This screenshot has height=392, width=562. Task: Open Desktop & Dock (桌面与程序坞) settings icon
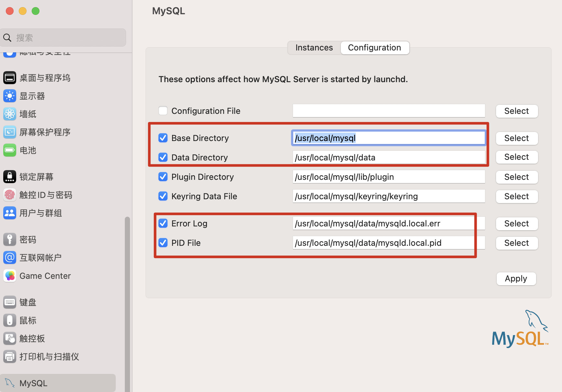(10, 78)
